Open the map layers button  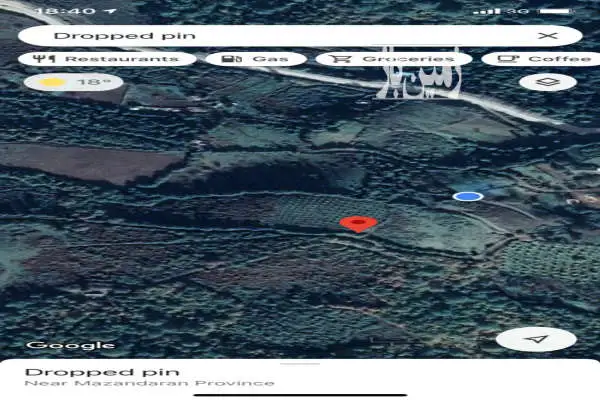[548, 82]
